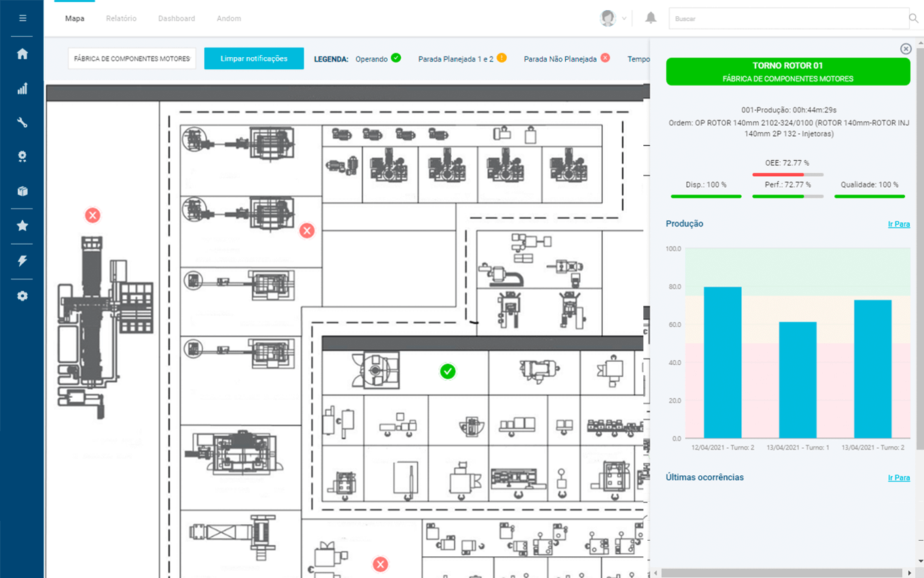The height and width of the screenshot is (578, 924).
Task: Click the notifications bell icon
Action: coord(651,18)
